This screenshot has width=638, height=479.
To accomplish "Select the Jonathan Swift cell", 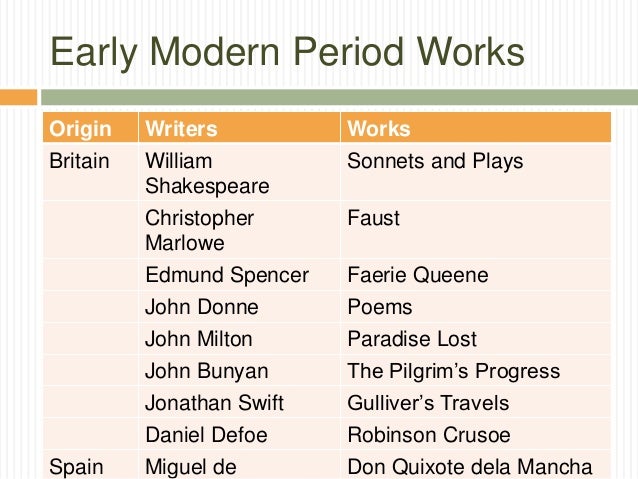I will [x=239, y=402].
